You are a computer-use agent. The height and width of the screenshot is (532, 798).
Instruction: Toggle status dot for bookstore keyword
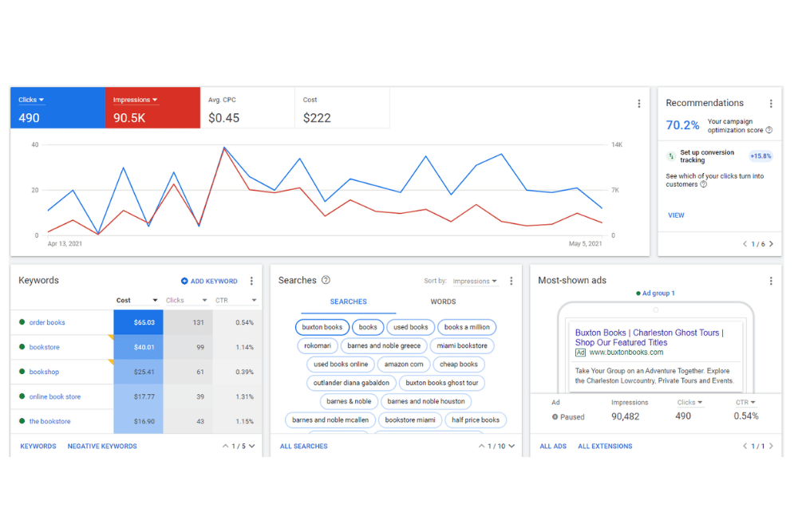click(22, 347)
